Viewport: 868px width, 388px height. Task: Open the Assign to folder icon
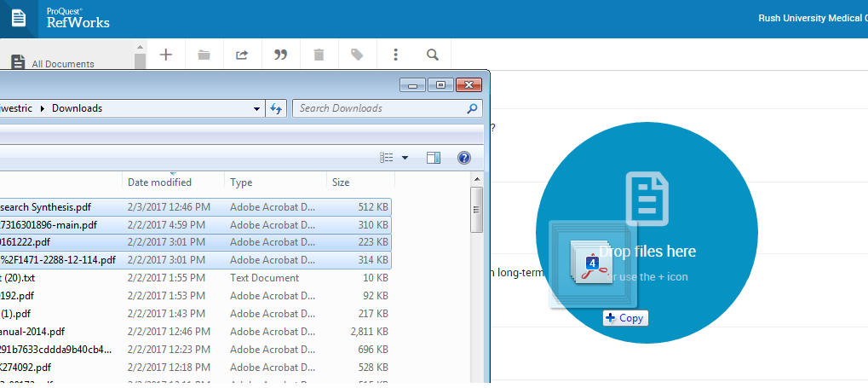point(204,55)
